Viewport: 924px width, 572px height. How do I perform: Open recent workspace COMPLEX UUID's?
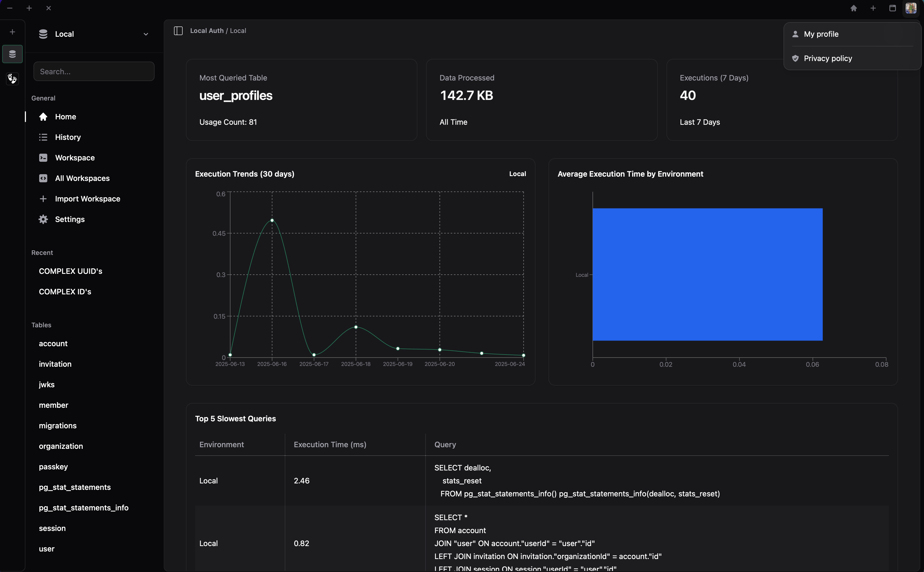coord(70,271)
